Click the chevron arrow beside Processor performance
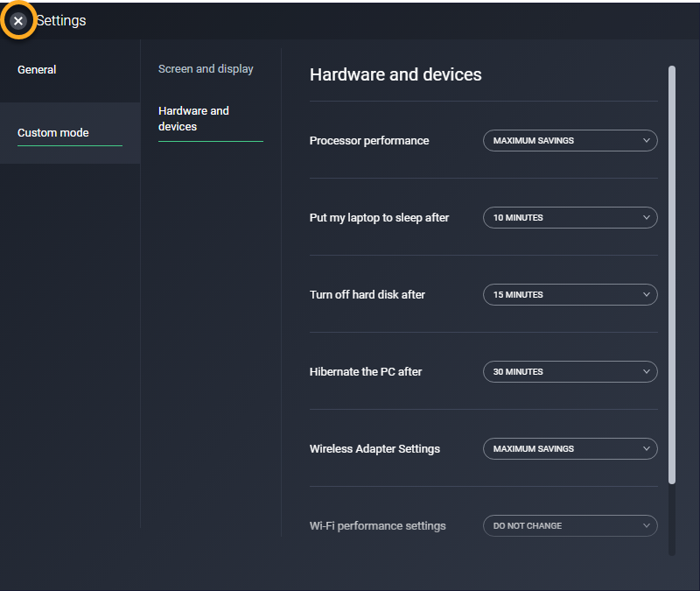Viewport: 700px width, 591px height. tap(646, 141)
